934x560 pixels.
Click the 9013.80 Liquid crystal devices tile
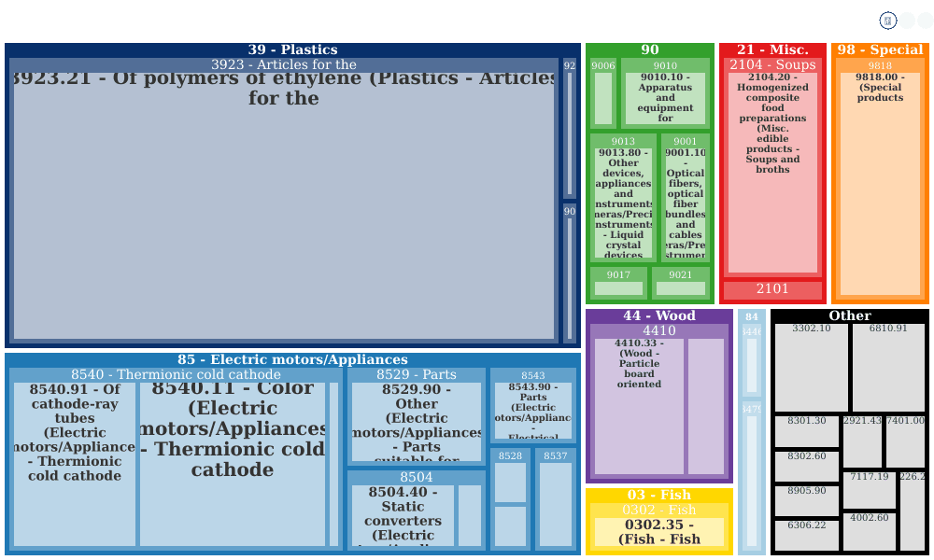tap(624, 203)
